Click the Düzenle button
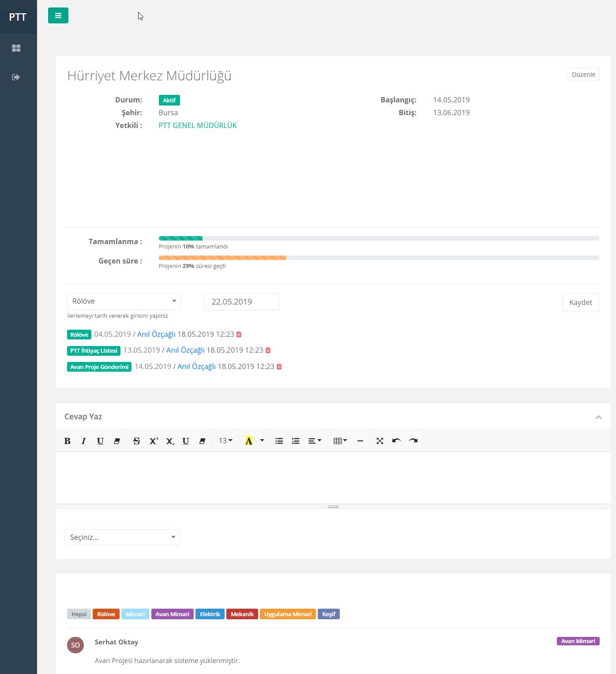Viewport: 616px width, 674px height. tap(583, 75)
